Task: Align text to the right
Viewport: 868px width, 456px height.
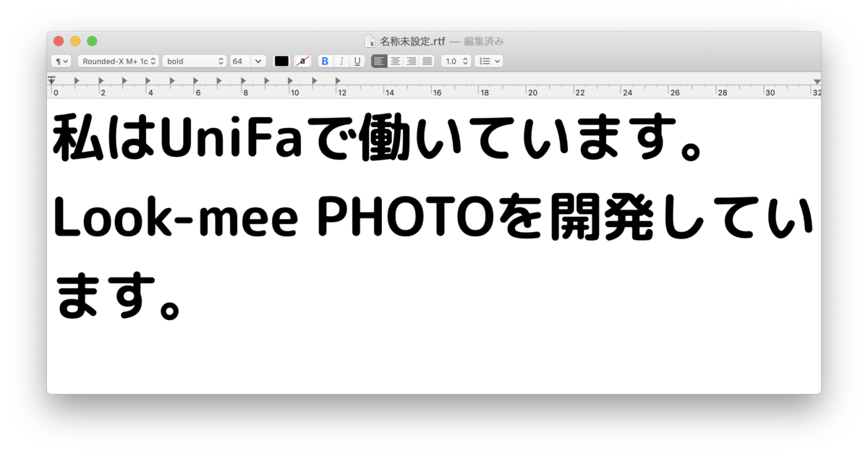Action: (x=411, y=61)
